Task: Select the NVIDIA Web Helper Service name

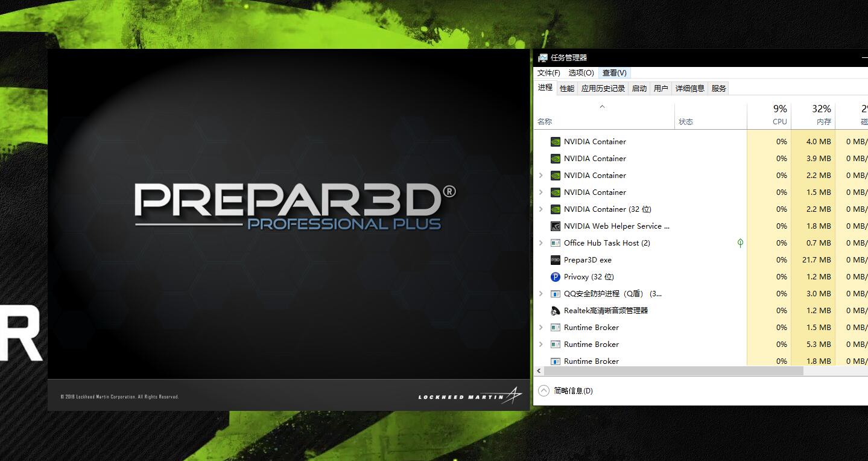Action: [616, 226]
